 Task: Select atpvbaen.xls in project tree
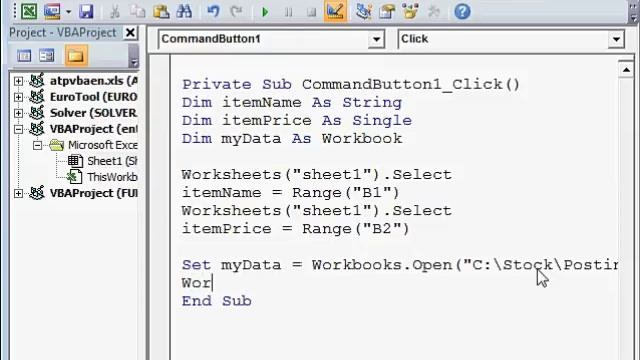(x=93, y=81)
